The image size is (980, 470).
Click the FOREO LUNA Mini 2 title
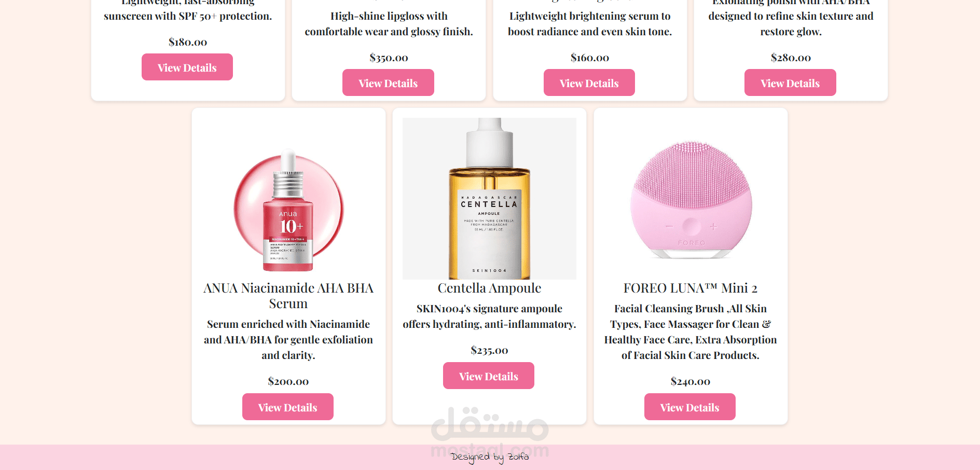(691, 288)
